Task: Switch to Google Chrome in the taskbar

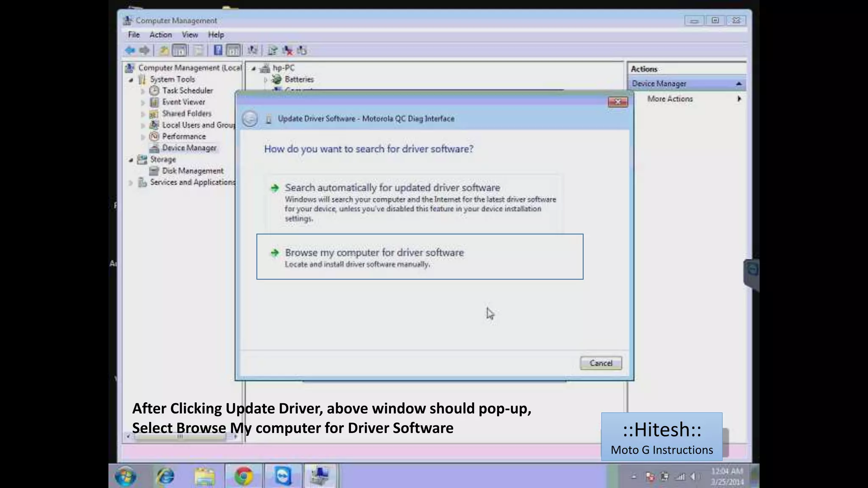Action: [244, 476]
